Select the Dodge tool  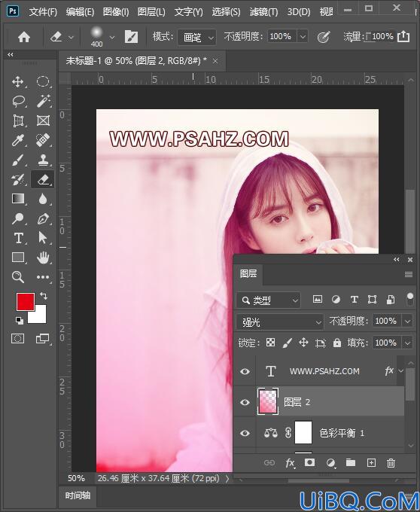[x=17, y=218]
